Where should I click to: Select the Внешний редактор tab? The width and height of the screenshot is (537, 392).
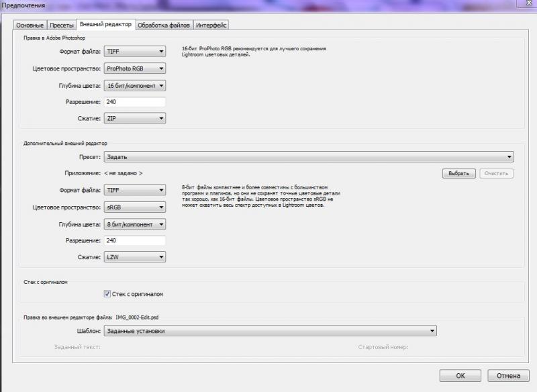(x=105, y=24)
